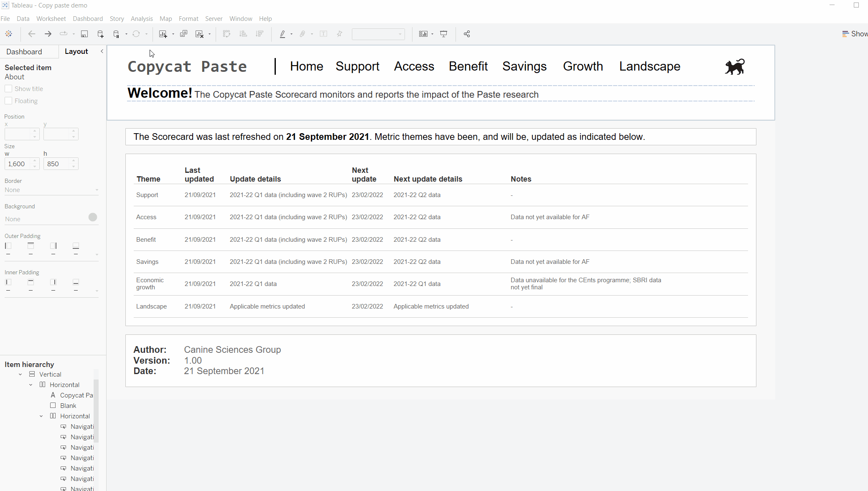Click the Tableau start page logo icon
This screenshot has width=868, height=491.
pos(8,34)
